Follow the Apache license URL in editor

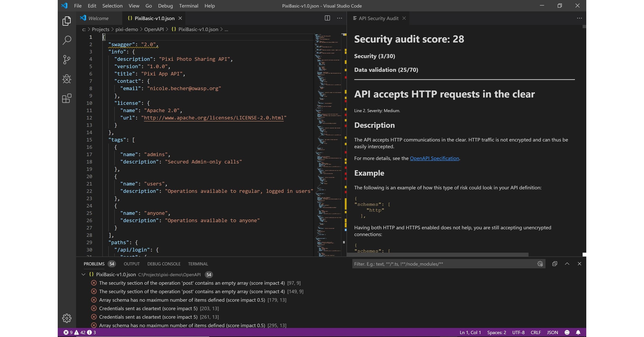pyautogui.click(x=213, y=118)
